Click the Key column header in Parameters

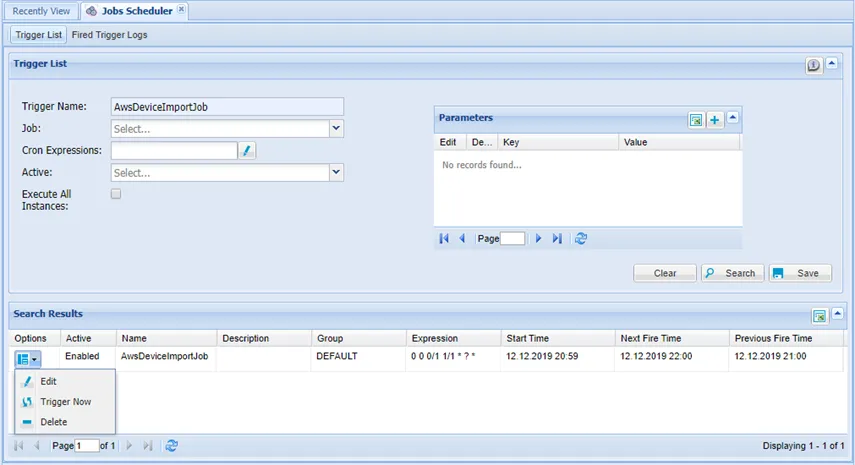click(x=558, y=142)
